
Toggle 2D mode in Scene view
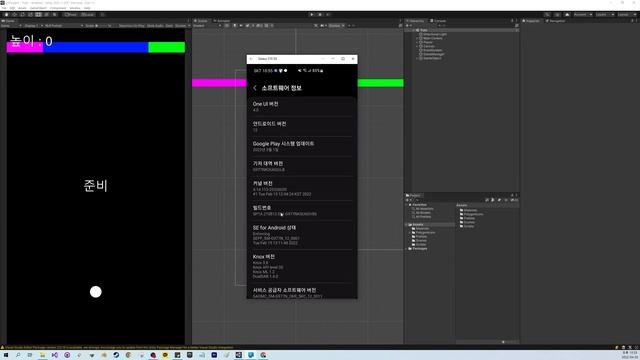click(x=227, y=25)
